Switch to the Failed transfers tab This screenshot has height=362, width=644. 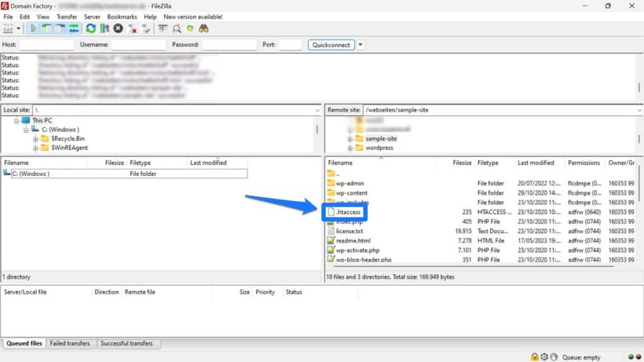(x=71, y=343)
